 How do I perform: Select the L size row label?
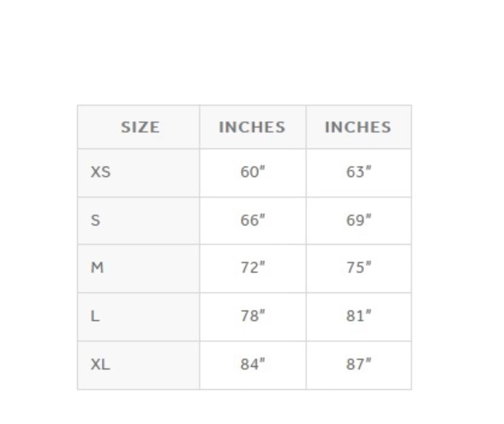coord(95,316)
